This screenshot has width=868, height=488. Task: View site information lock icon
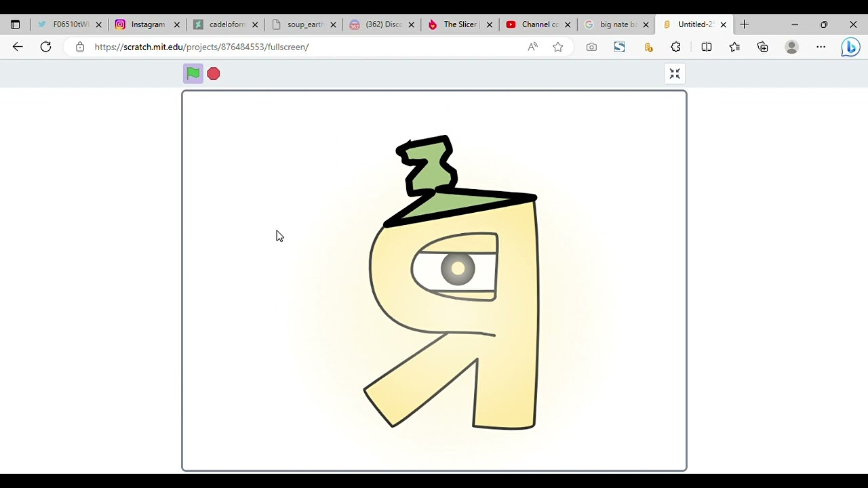[80, 47]
